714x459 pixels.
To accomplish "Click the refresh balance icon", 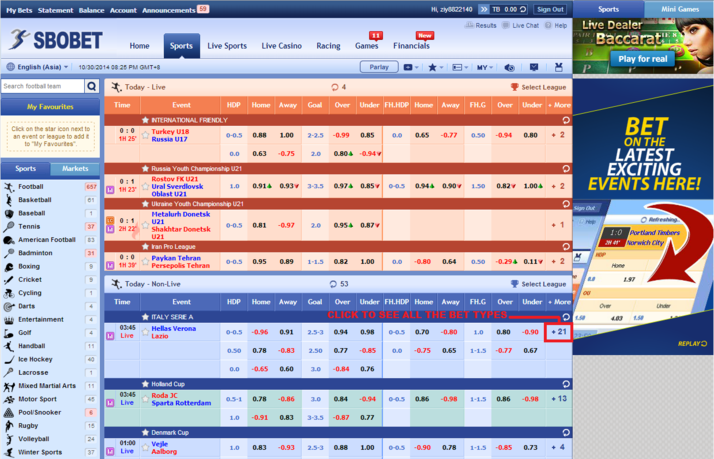I will (x=523, y=9).
